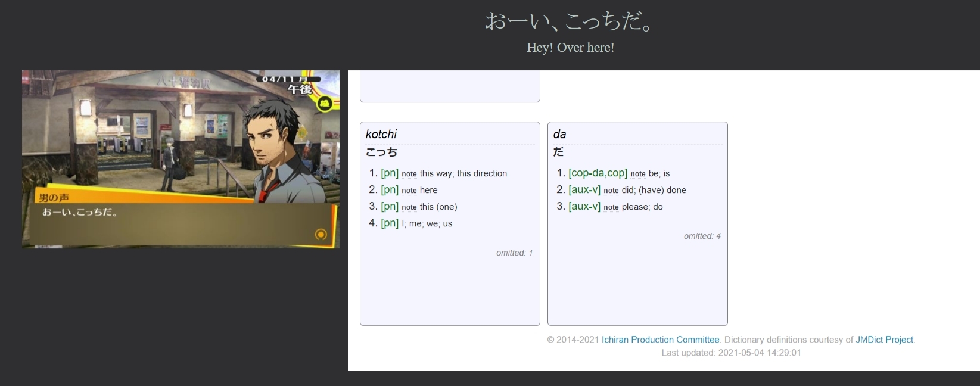Click the kana heading だ
Image resolution: width=980 pixels, height=386 pixels.
[558, 152]
